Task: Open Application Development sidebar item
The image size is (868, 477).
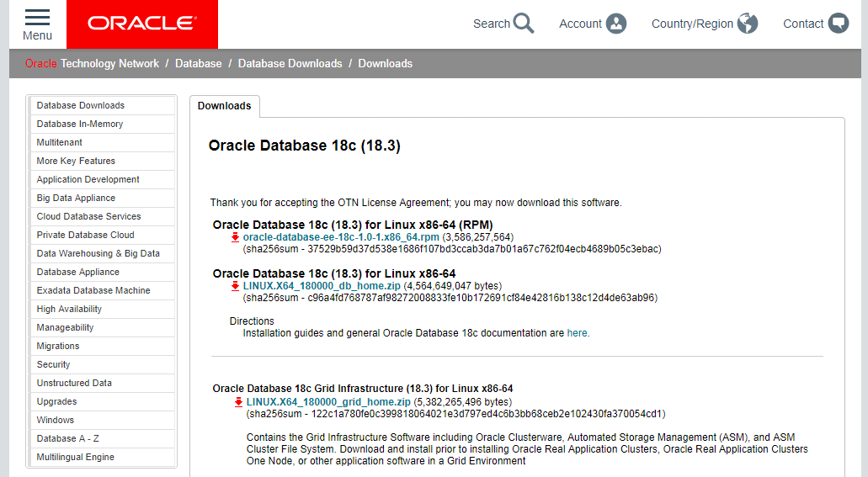Action: [102, 179]
